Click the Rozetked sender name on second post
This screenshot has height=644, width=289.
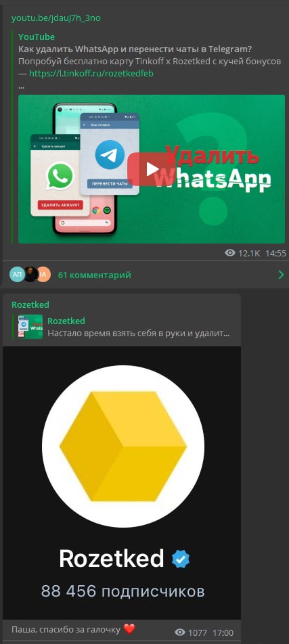point(30,304)
